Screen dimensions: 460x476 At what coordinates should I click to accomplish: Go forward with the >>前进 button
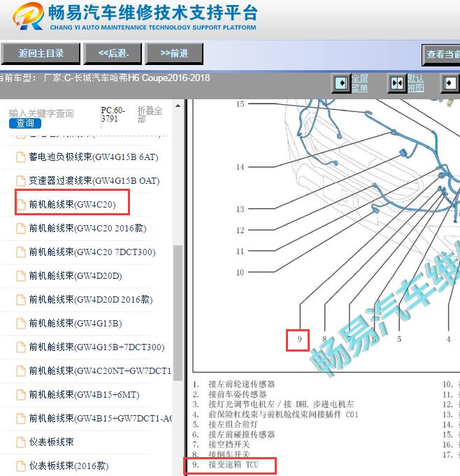174,54
